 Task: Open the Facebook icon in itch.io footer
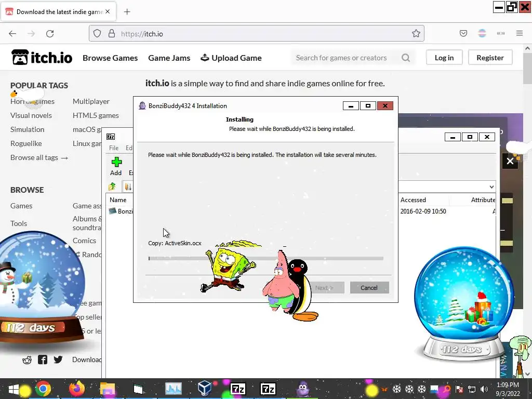43,360
